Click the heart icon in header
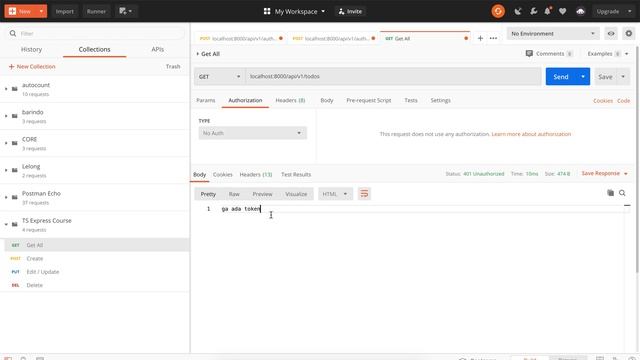 coord(562,11)
